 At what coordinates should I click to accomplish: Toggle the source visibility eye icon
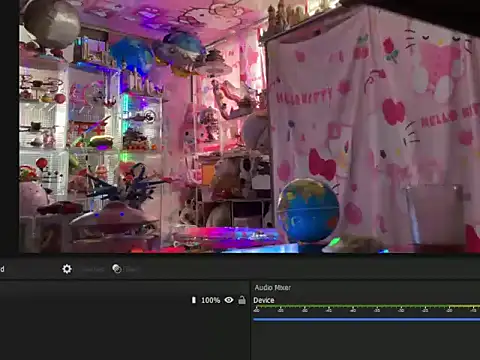coord(229,300)
